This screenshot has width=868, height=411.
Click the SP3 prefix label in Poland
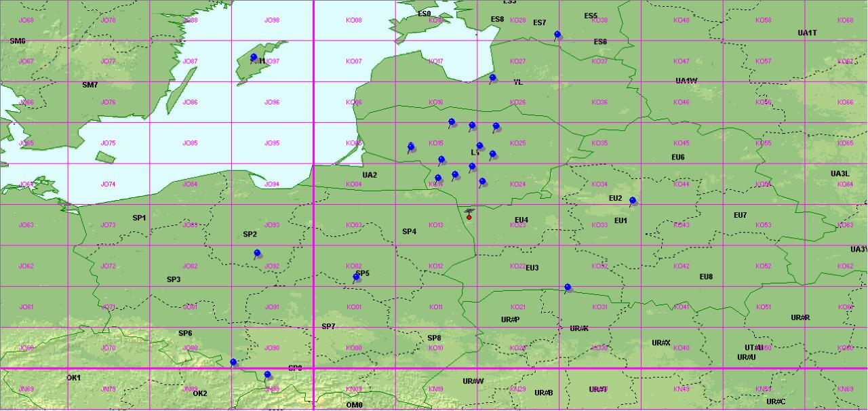[174, 279]
